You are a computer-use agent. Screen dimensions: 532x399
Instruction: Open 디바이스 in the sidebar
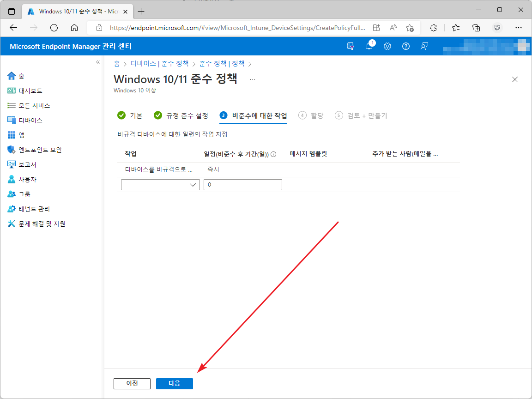25,121
